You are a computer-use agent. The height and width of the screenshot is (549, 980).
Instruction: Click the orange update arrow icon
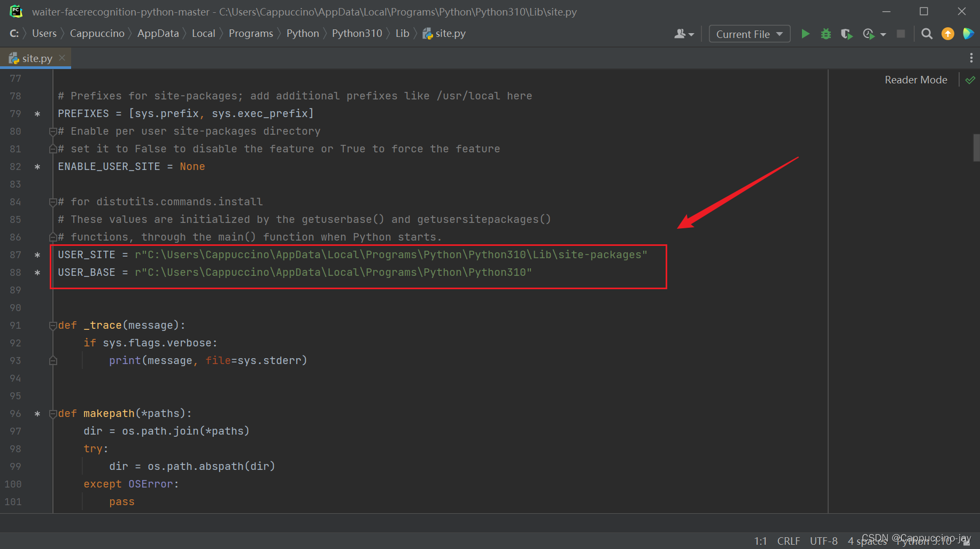(948, 34)
